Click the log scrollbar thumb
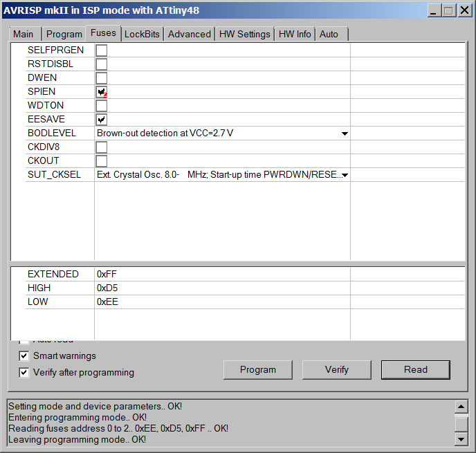Screen dimensions: 476x453 click(x=461, y=424)
